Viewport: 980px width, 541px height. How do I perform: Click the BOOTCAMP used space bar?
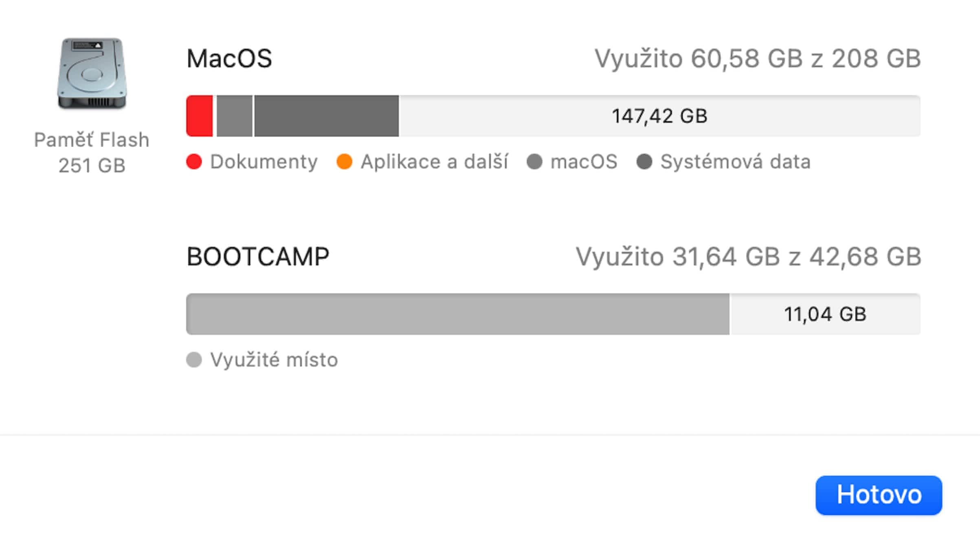pyautogui.click(x=457, y=314)
